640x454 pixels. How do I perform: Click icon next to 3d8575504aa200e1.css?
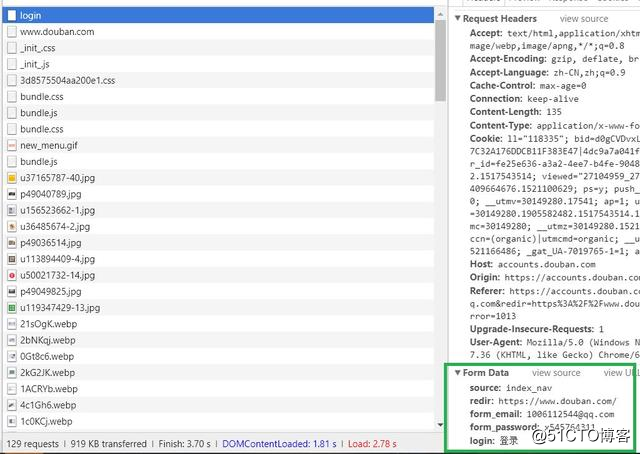coord(12,80)
